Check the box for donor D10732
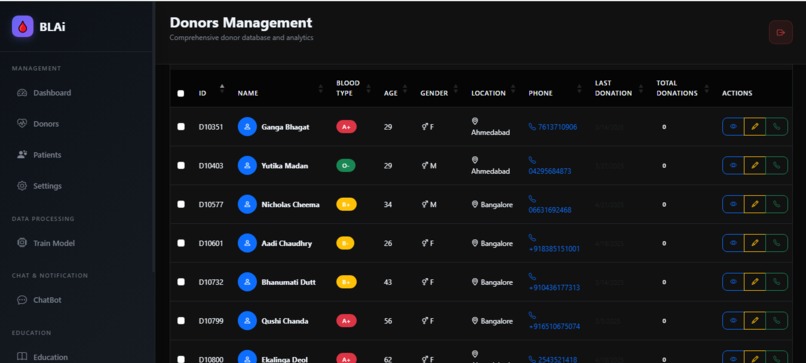The width and height of the screenshot is (806, 363). (181, 282)
